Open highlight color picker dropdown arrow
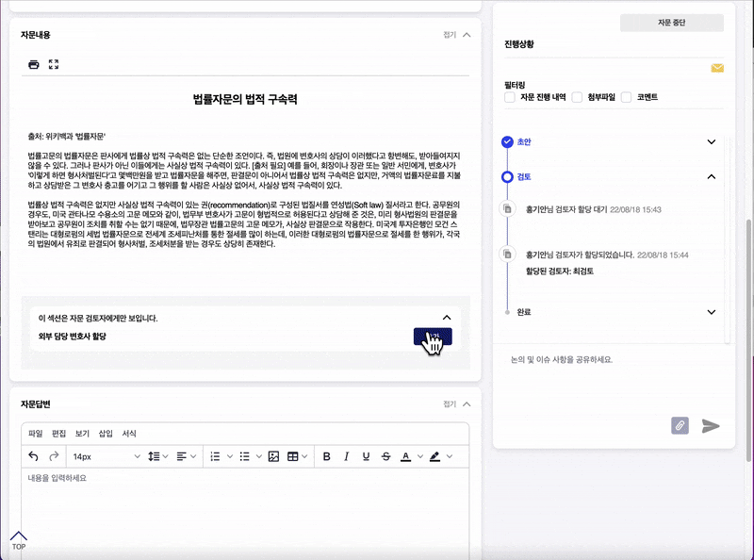 (x=450, y=456)
